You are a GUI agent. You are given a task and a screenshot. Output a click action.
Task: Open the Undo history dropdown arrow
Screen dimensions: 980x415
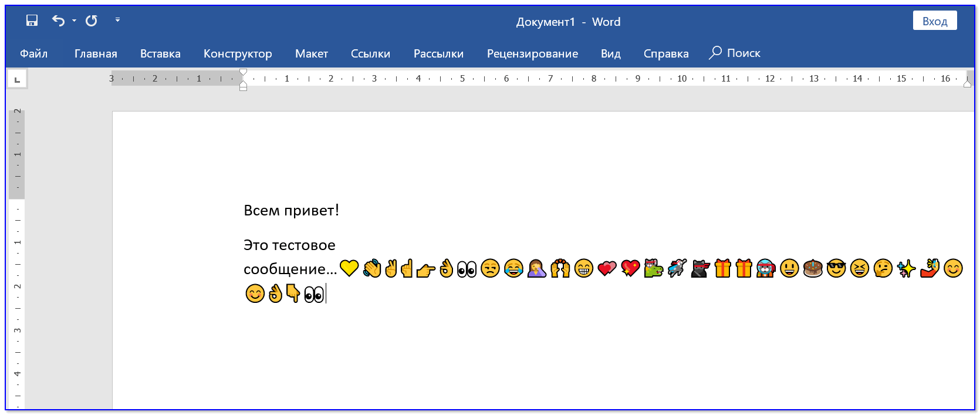75,21
